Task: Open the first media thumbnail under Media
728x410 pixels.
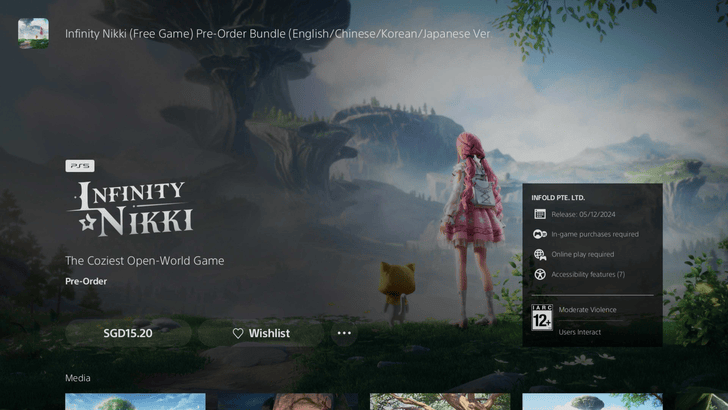Action: 135,402
